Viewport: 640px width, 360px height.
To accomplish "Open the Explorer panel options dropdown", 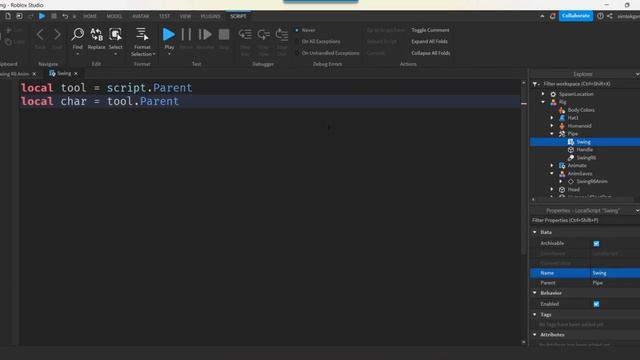I will click(637, 74).
